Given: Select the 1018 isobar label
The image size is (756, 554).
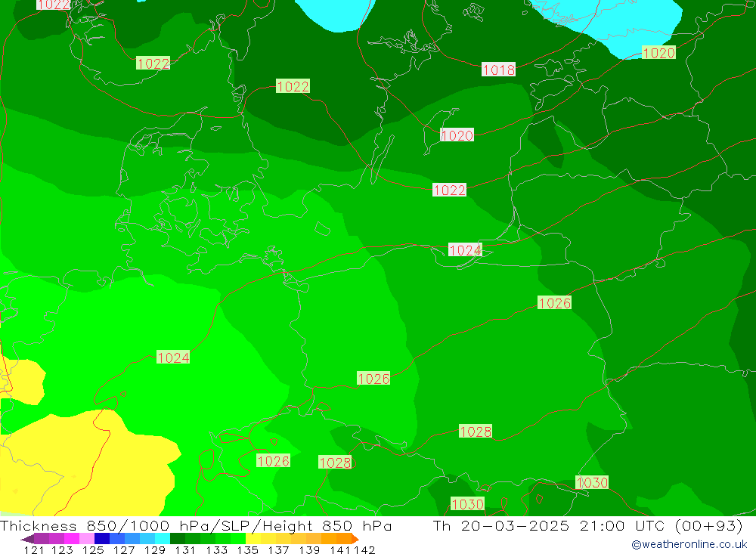Looking at the screenshot, I should 498,70.
